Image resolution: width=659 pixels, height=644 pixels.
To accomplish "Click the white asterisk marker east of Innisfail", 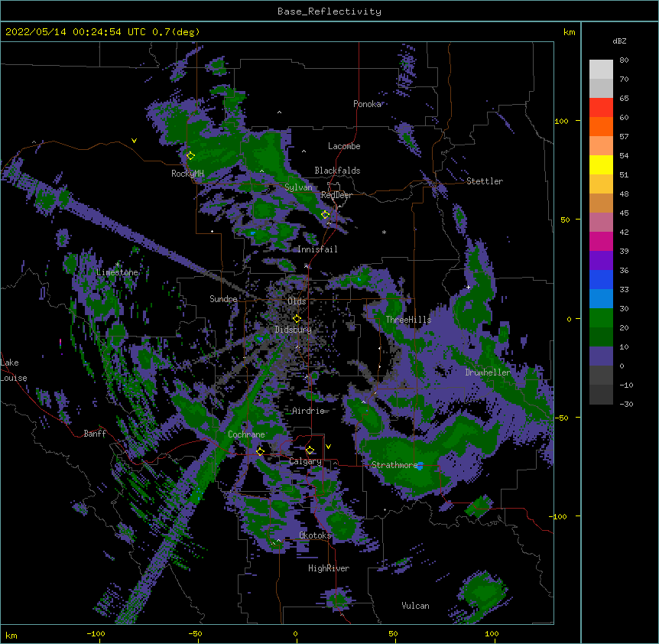I will tap(384, 233).
